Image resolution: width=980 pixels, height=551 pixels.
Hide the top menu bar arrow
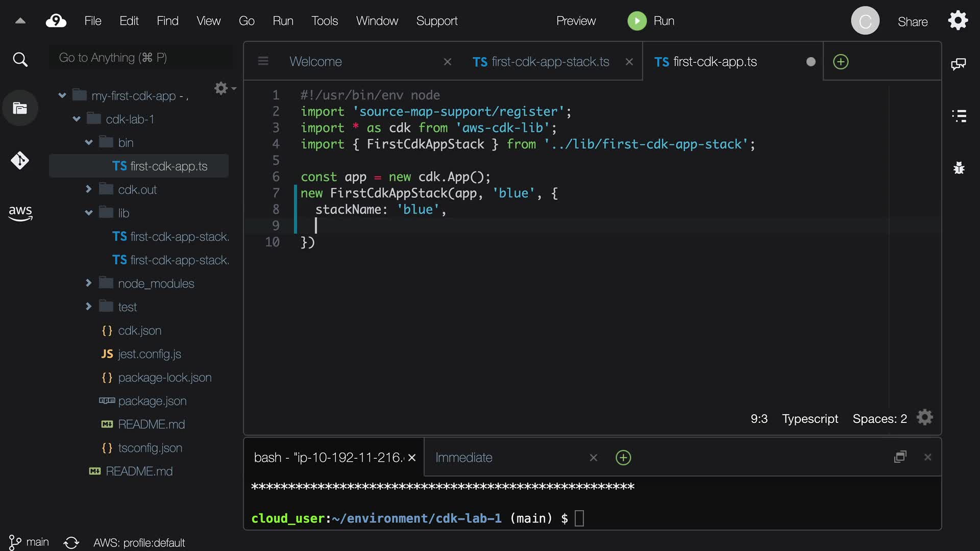pos(20,21)
